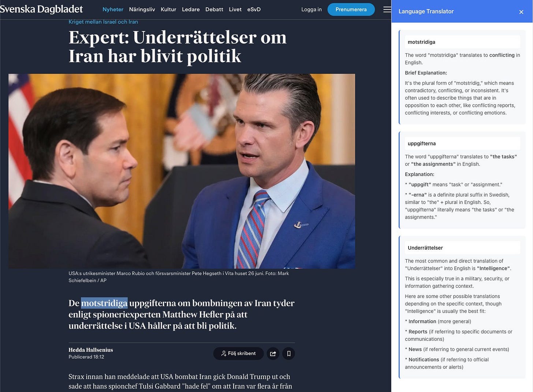This screenshot has width=533, height=392.
Task: Click Logga in
Action: click(312, 10)
